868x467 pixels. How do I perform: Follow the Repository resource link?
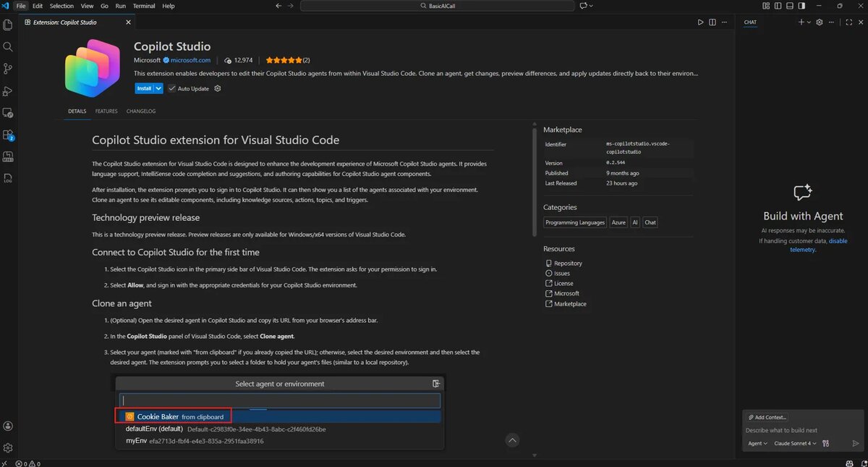568,263
